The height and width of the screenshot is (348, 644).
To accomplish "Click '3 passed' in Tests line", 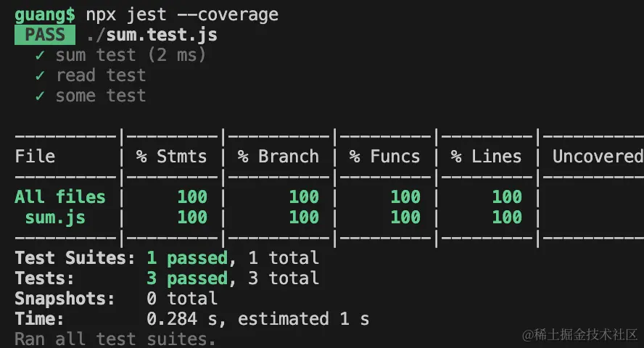I will (x=187, y=278).
